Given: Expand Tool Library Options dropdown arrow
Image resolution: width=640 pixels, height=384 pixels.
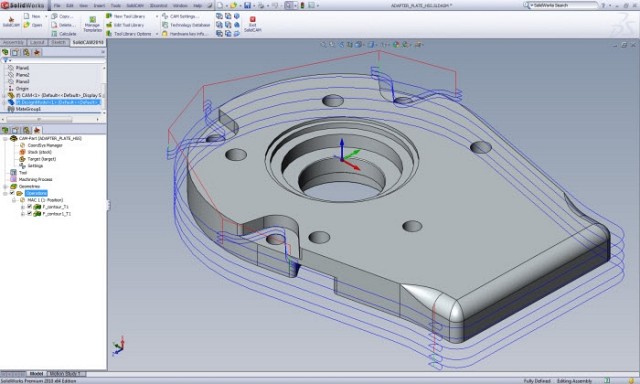Looking at the screenshot, I should click(x=157, y=34).
